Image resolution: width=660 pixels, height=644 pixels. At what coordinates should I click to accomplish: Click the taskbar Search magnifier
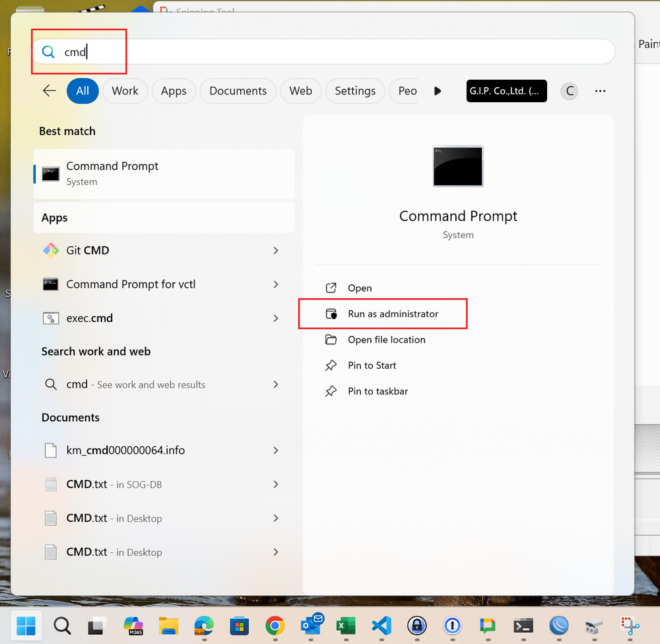(62, 626)
